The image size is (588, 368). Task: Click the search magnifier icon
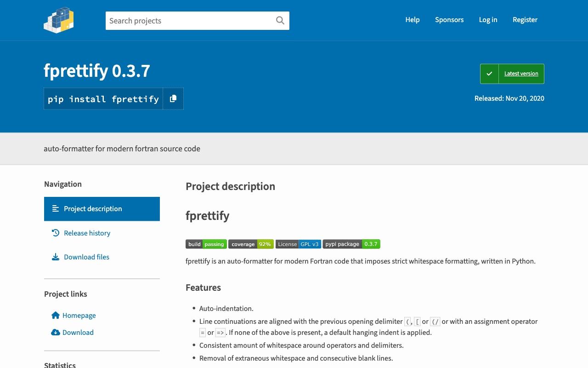pyautogui.click(x=280, y=20)
